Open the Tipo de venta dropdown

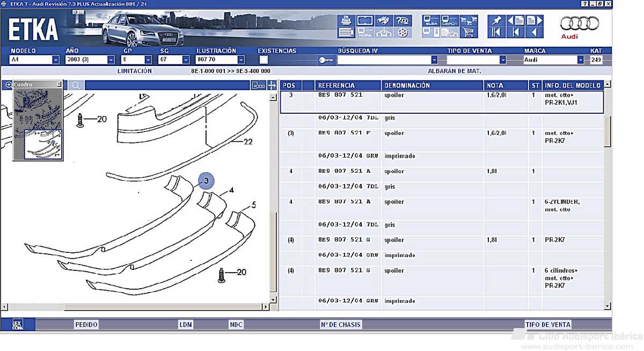coord(503,60)
